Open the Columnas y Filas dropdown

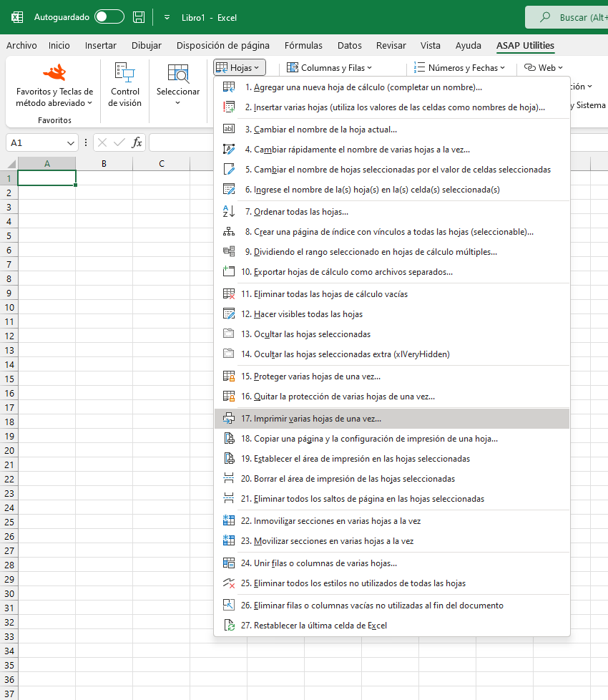point(329,68)
